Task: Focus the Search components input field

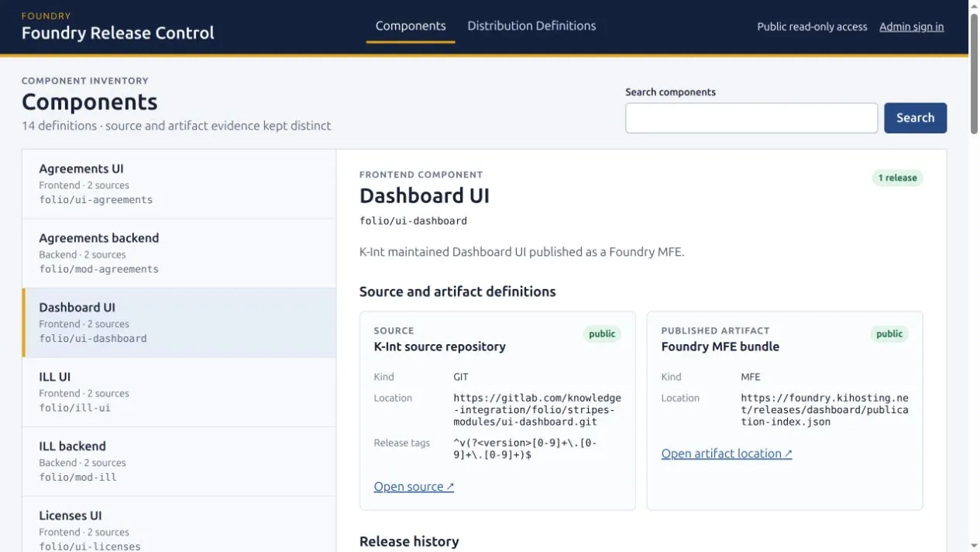Action: point(751,118)
